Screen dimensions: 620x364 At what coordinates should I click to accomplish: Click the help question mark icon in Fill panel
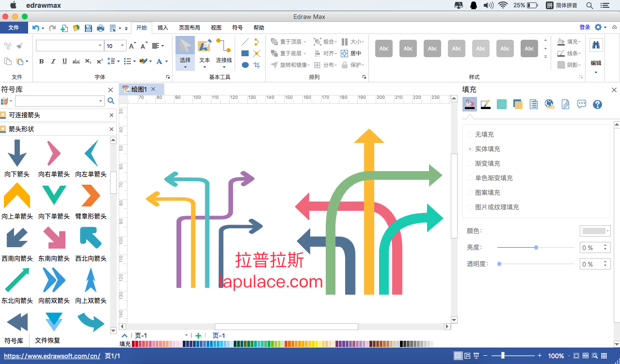[x=598, y=104]
